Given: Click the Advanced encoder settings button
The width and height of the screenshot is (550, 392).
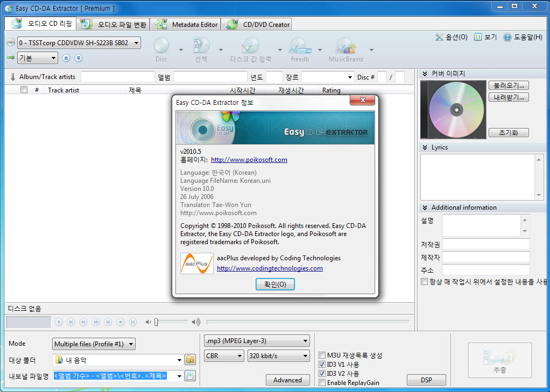Looking at the screenshot, I should (x=287, y=380).
